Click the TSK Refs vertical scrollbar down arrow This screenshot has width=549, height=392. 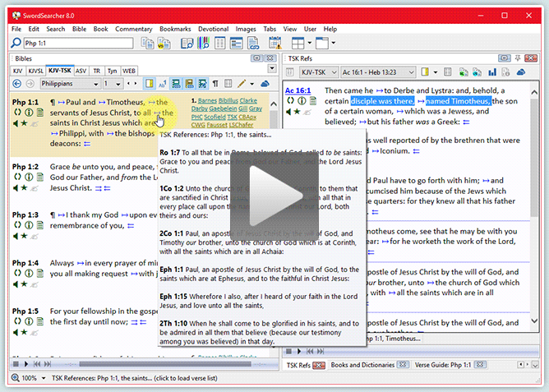pos(534,321)
